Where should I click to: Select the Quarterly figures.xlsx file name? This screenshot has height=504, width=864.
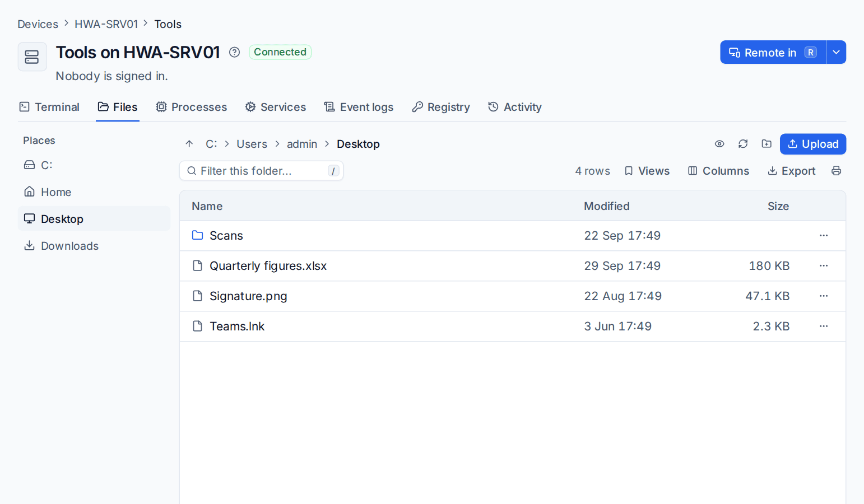(268, 266)
